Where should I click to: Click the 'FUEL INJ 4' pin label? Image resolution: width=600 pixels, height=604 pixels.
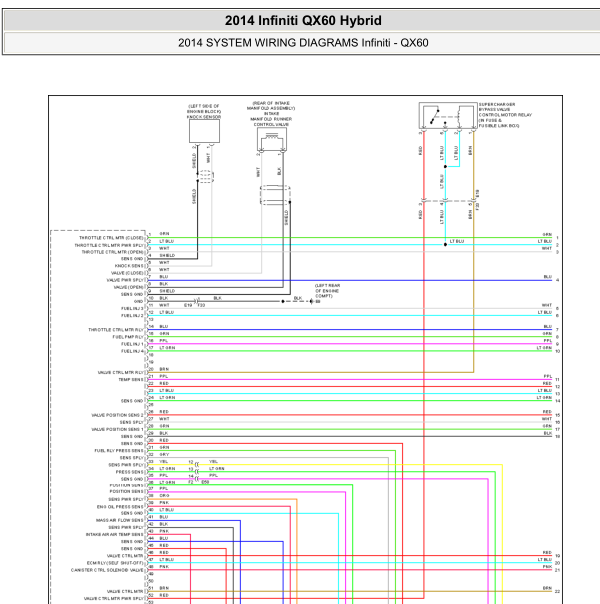[x=132, y=351]
